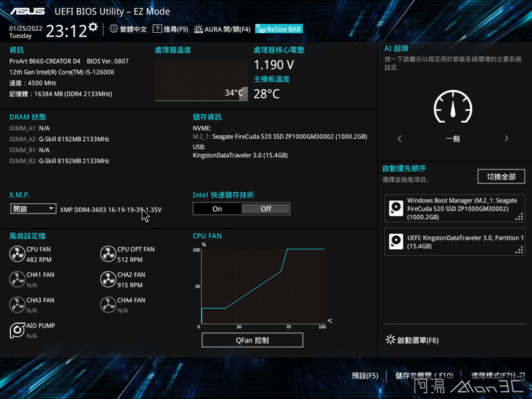Click the i5-12600K processor text
Image resolution: width=532 pixels, height=399 pixels.
61,72
